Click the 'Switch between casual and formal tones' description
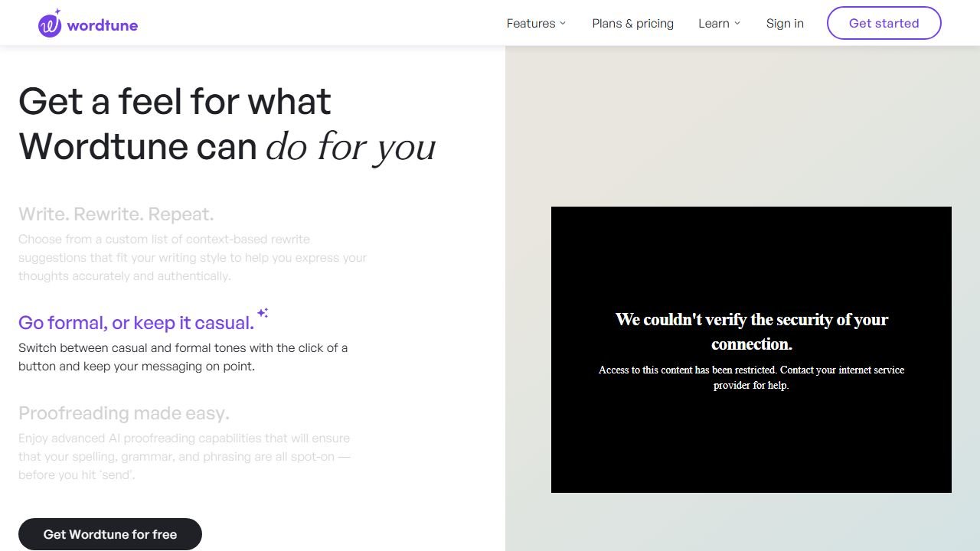Screen dimensions: 980x551 tap(183, 357)
